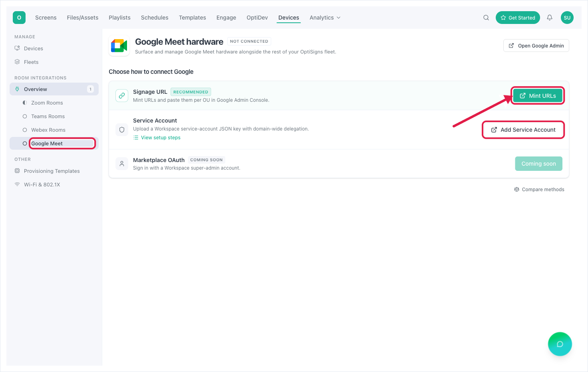Open the Engage tab
Image resolution: width=588 pixels, height=372 pixels.
226,18
